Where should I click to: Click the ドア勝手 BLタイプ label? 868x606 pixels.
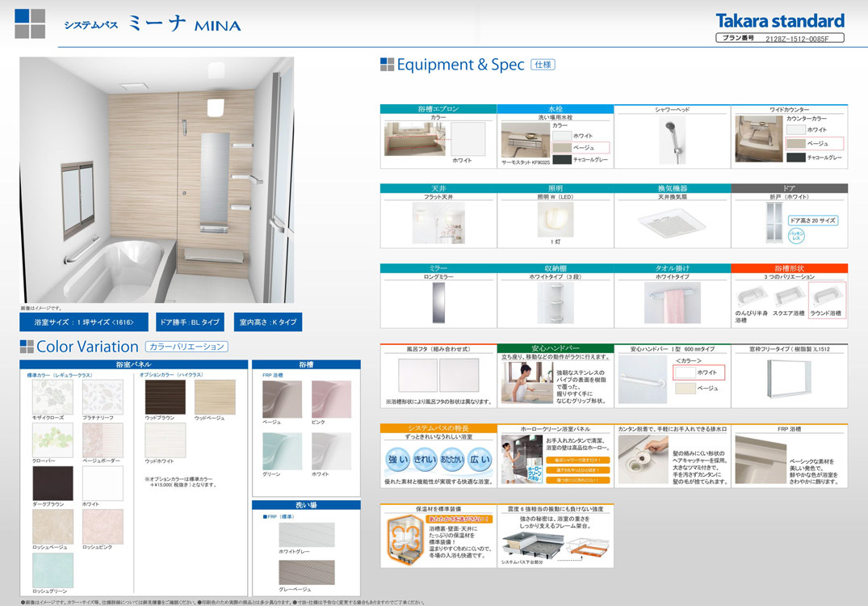point(190,322)
